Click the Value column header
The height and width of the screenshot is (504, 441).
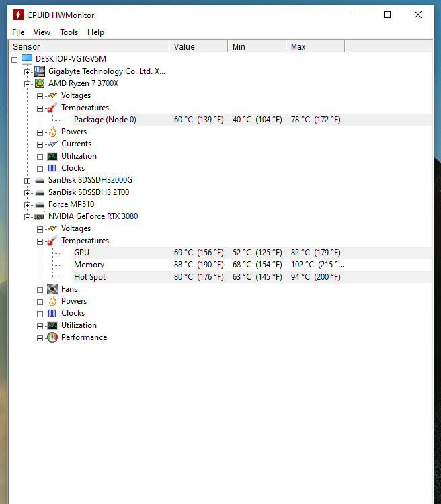pyautogui.click(x=198, y=46)
